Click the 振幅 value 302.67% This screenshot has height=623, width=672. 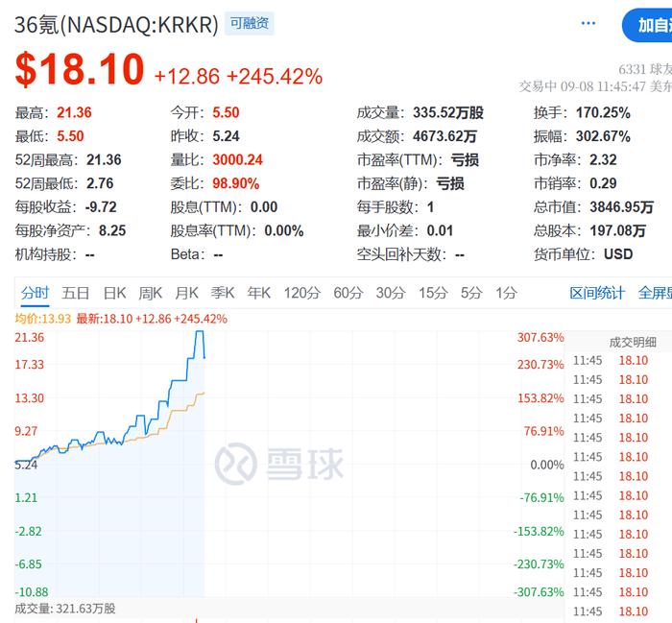pyautogui.click(x=603, y=136)
